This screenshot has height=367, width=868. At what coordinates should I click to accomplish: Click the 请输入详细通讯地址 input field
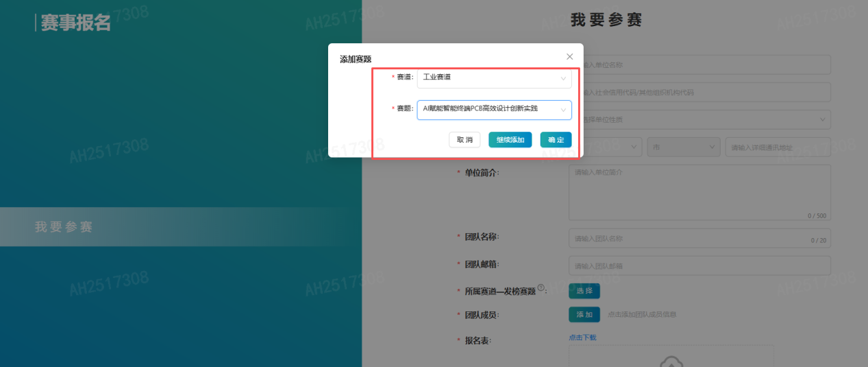[x=778, y=147]
